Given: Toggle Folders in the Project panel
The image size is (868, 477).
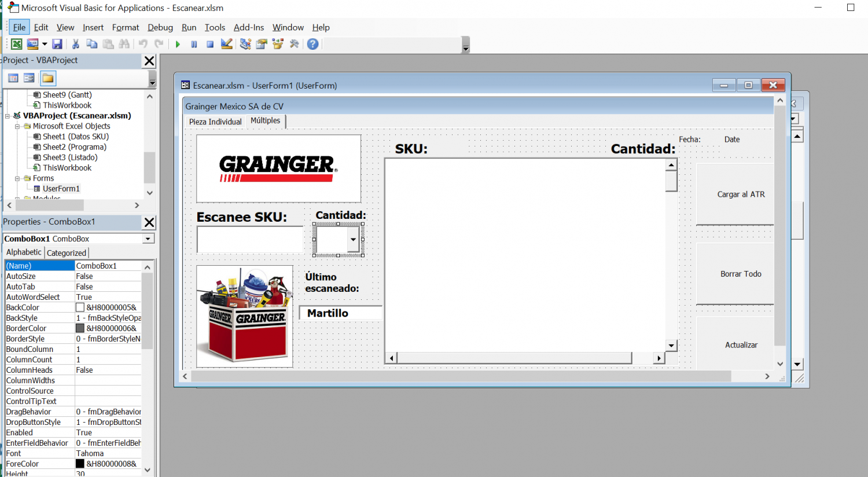Looking at the screenshot, I should coord(48,78).
